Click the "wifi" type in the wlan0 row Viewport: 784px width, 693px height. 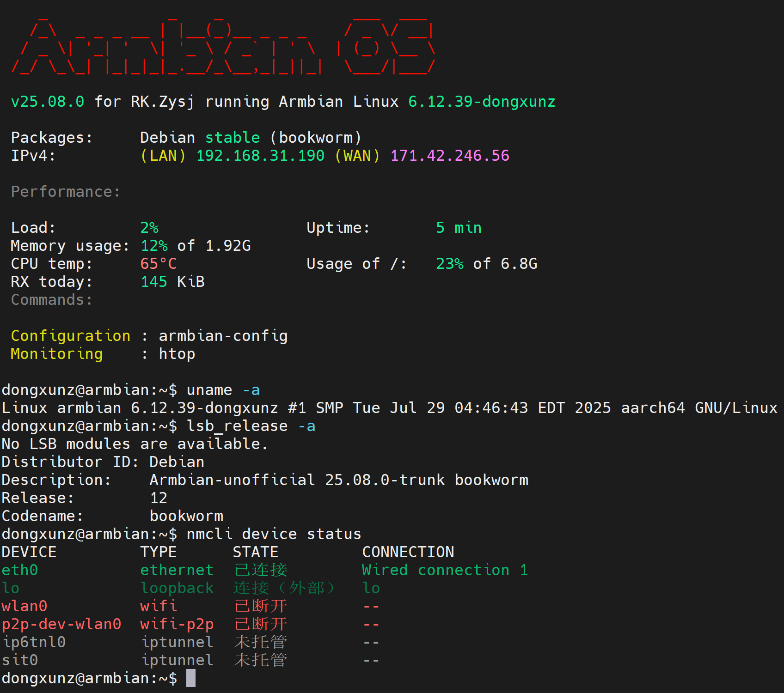click(159, 606)
